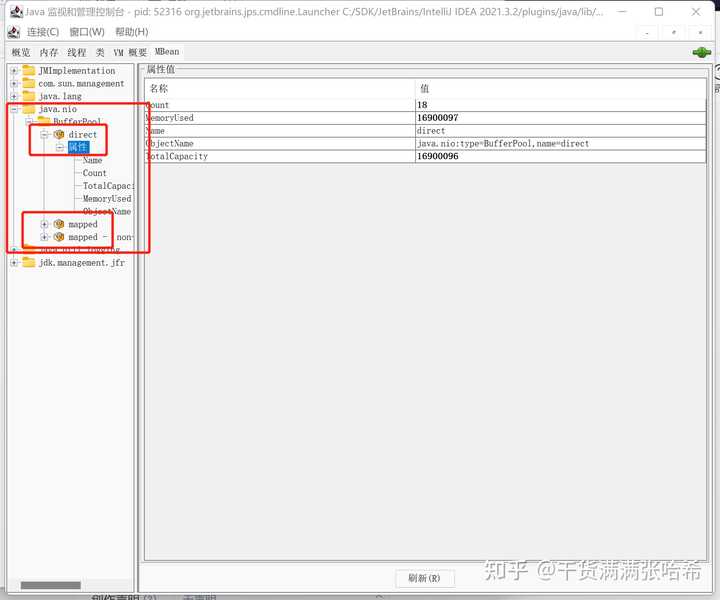Image resolution: width=720 pixels, height=600 pixels.
Task: Maximize the JConsole window
Action: (x=659, y=12)
